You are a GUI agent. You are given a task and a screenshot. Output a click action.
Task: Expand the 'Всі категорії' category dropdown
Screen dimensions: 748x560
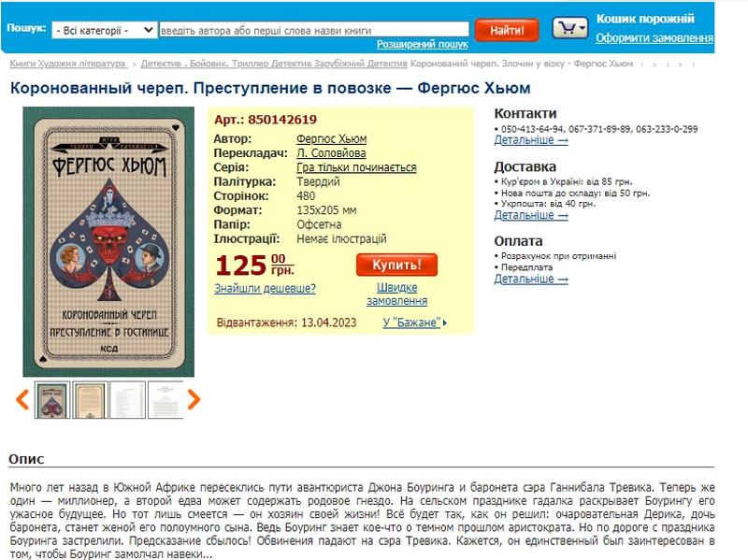point(104,31)
